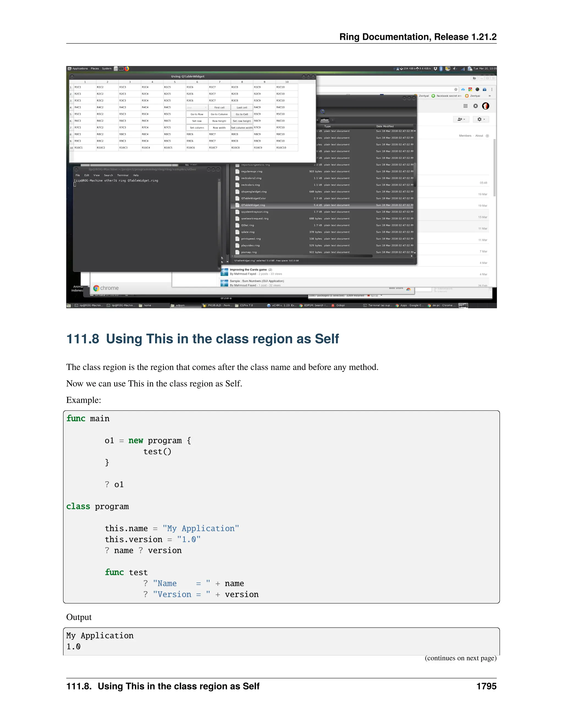Click the Bluetooth tray icon
The height and width of the screenshot is (728, 563).
[441, 69]
